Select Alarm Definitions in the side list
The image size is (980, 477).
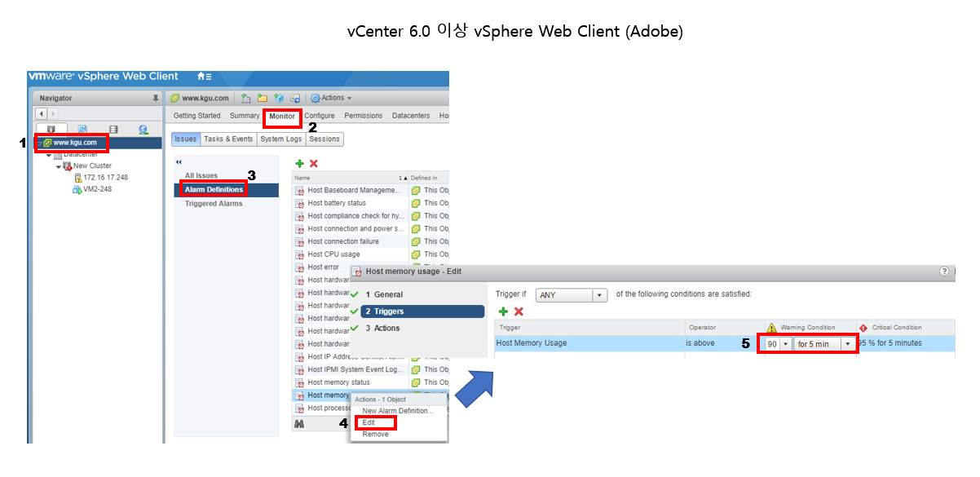pyautogui.click(x=214, y=189)
